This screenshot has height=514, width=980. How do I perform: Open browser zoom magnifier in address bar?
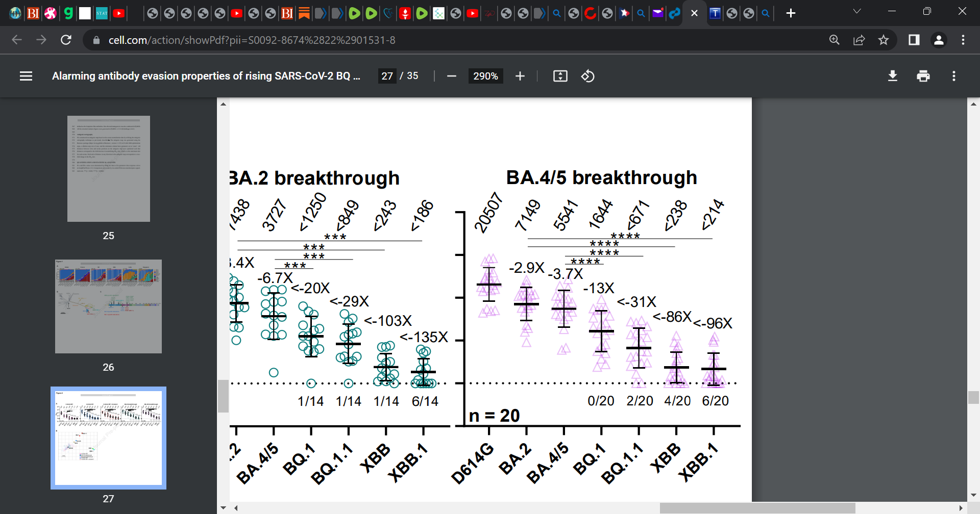pyautogui.click(x=834, y=40)
